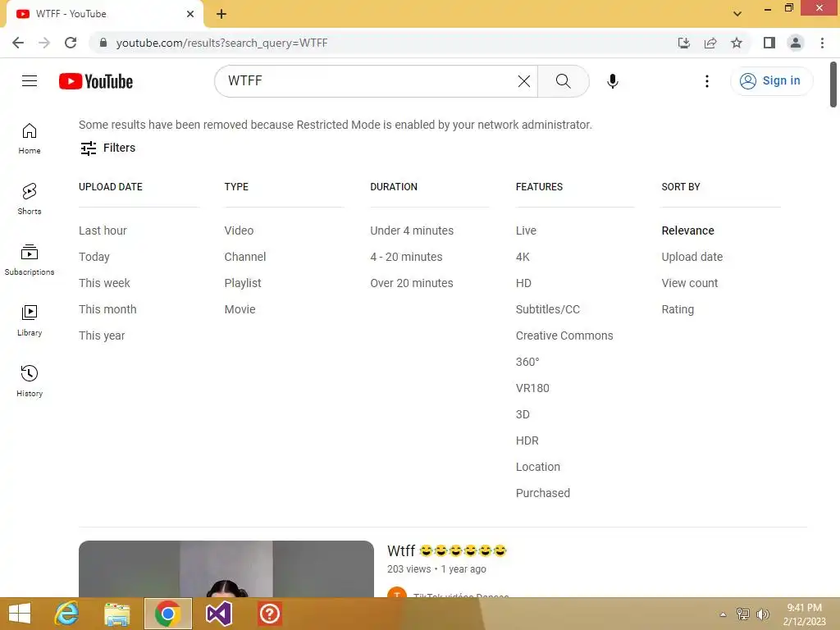This screenshot has width=840, height=630.
Task: Click the magnifying glass search button
Action: coord(563,81)
